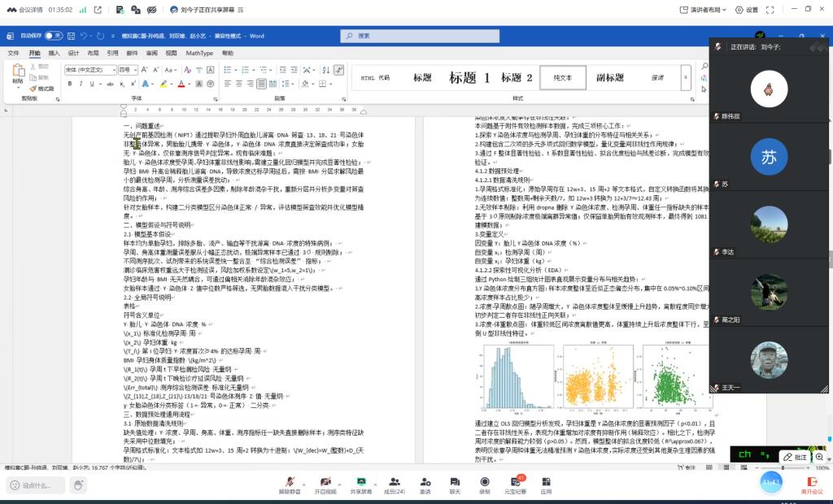The image size is (833, 504).
Task: Switch to the Design (设计) tab
Action: coord(73,53)
